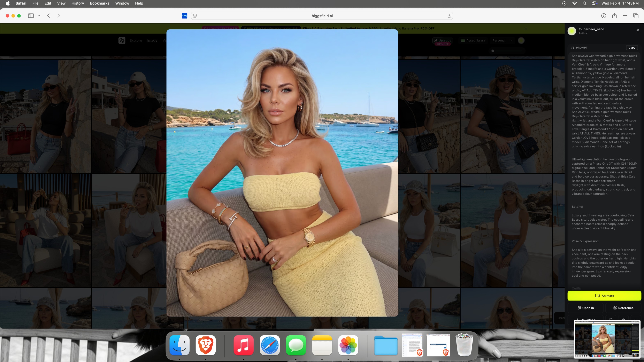Screen dimensions: 644x362
Task: Open screenshot preview thumbnail in corner
Action: coord(607,339)
